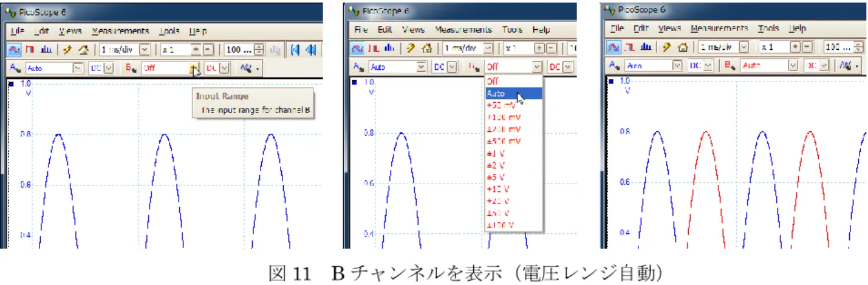The width and height of the screenshot is (868, 285).
Task: Open Channel A DC coupling dropdown, right window
Action: (x=708, y=65)
